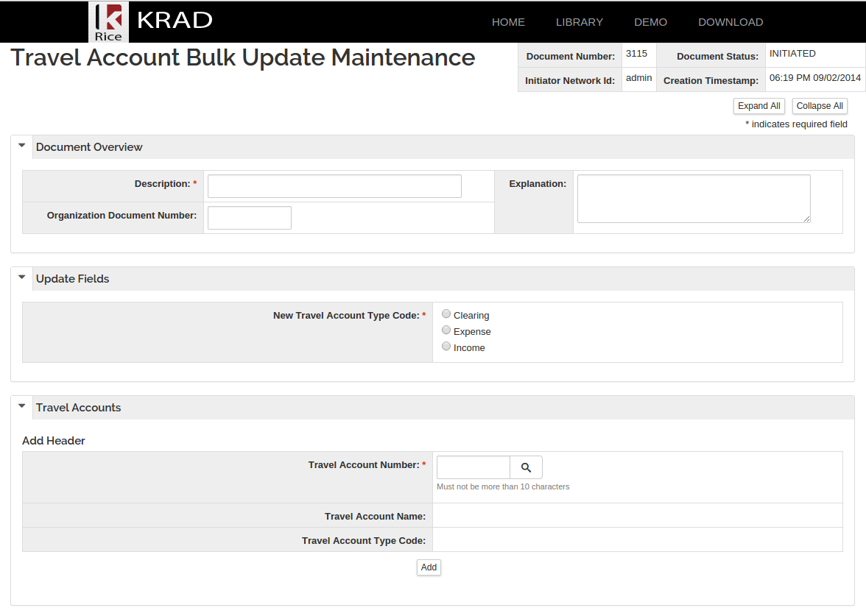
Task: Open travel account lookup magnifier icon
Action: 526,467
